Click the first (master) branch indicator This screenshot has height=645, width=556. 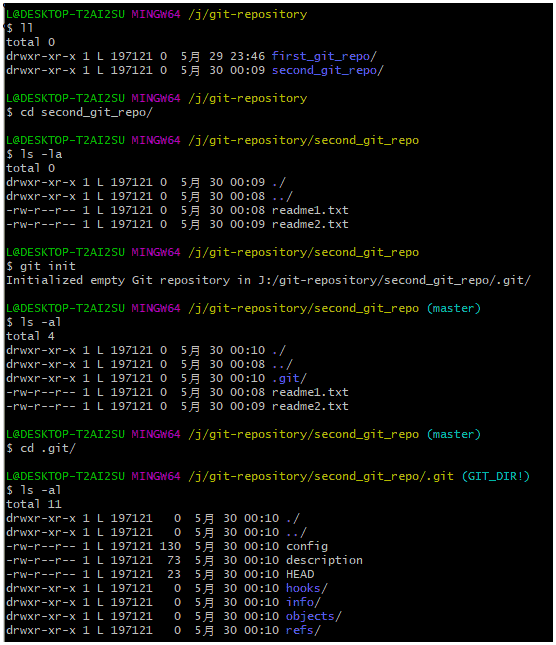[454, 308]
